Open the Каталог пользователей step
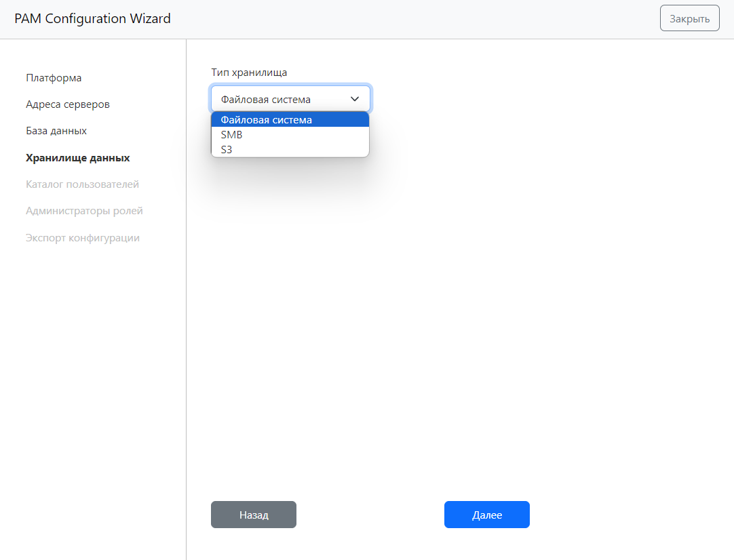This screenshot has height=560, width=734. (x=82, y=184)
